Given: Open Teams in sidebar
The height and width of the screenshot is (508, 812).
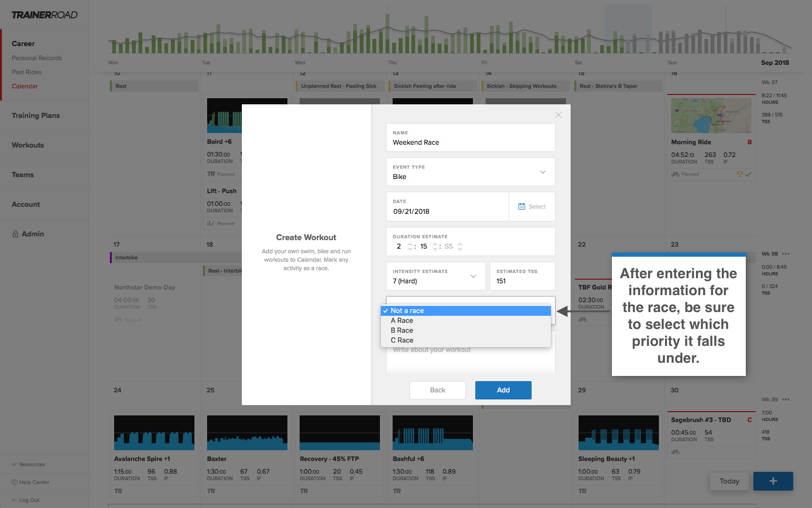Looking at the screenshot, I should (x=23, y=175).
